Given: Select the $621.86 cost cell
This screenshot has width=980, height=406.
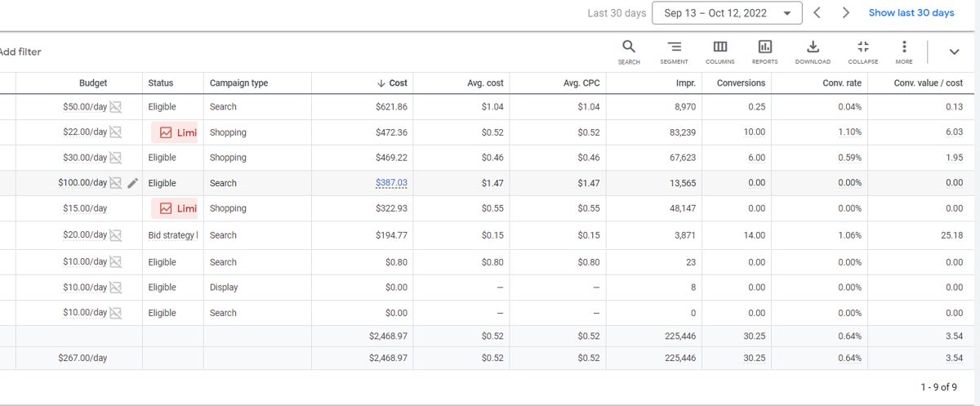Looking at the screenshot, I should [x=391, y=107].
